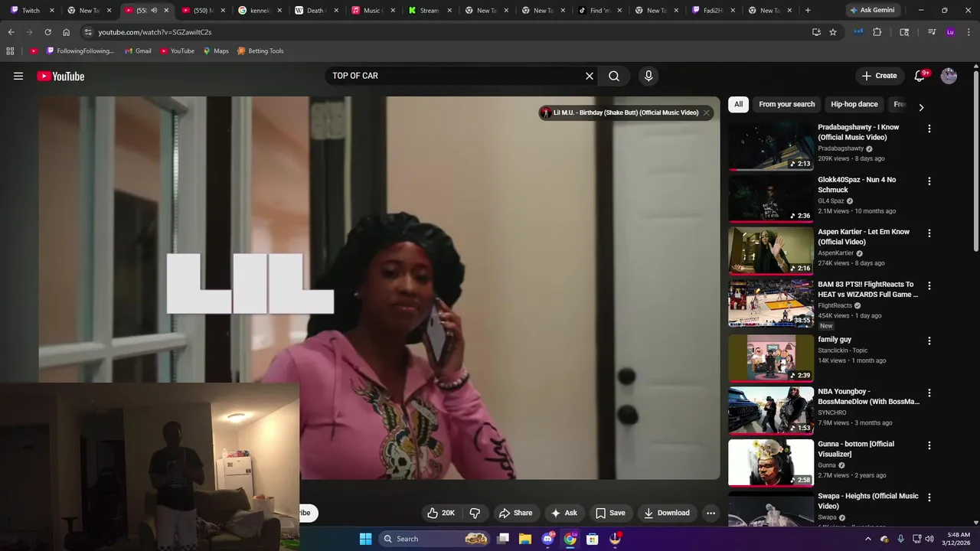Click the Ask button

pyautogui.click(x=564, y=513)
